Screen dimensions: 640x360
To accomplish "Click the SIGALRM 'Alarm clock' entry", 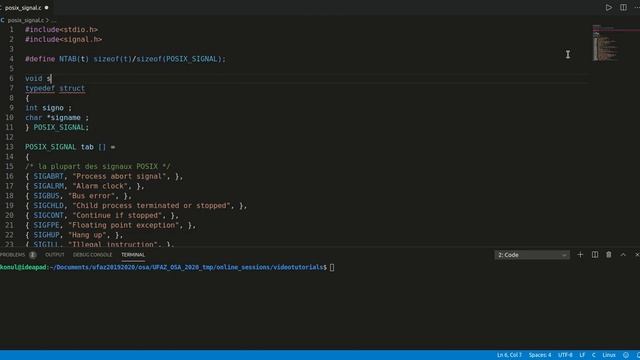I will (84, 186).
